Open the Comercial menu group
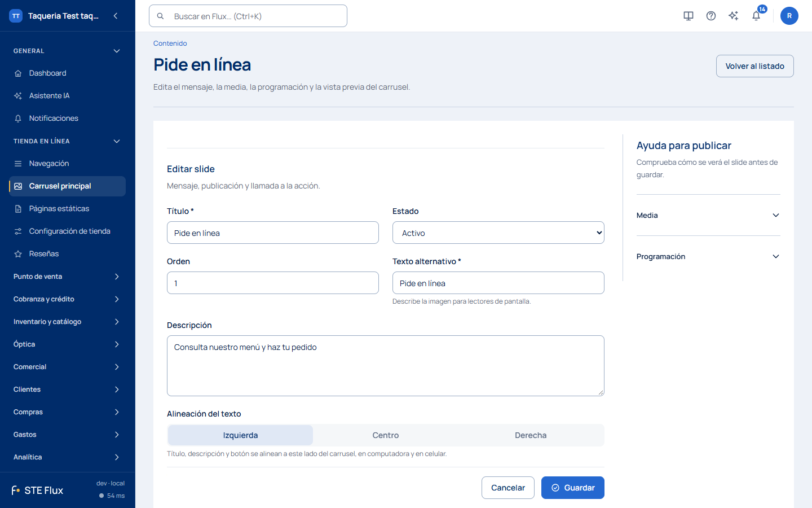This screenshot has width=812, height=508. (x=67, y=367)
